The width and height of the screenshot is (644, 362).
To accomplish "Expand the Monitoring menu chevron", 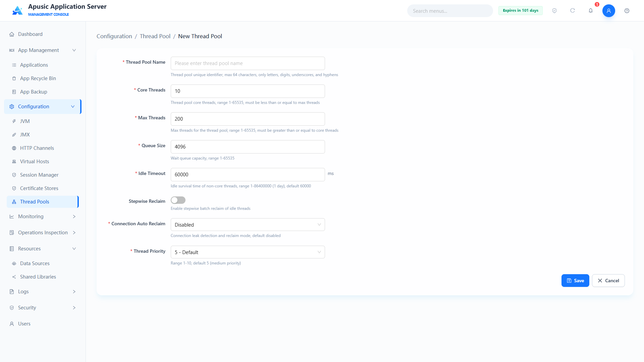I will point(74,217).
